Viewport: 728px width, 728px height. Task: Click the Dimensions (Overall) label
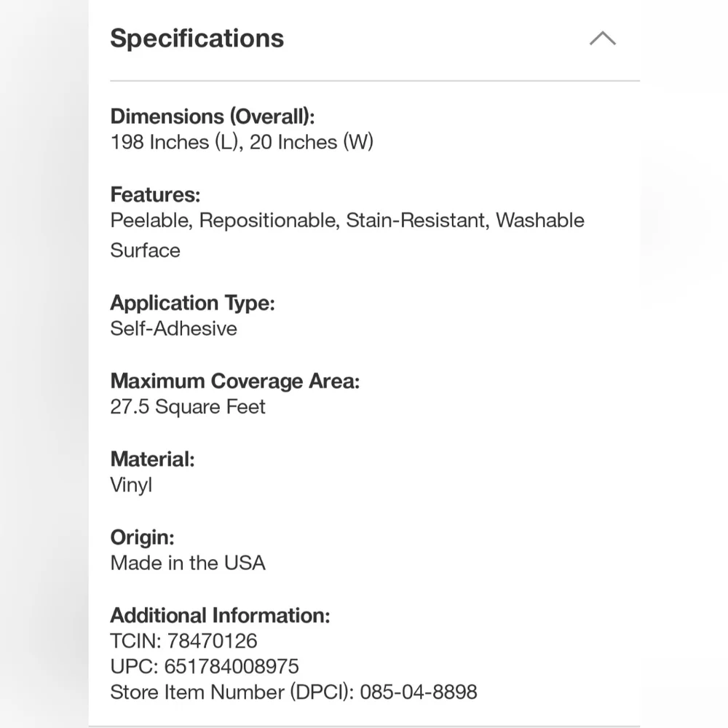click(x=212, y=116)
